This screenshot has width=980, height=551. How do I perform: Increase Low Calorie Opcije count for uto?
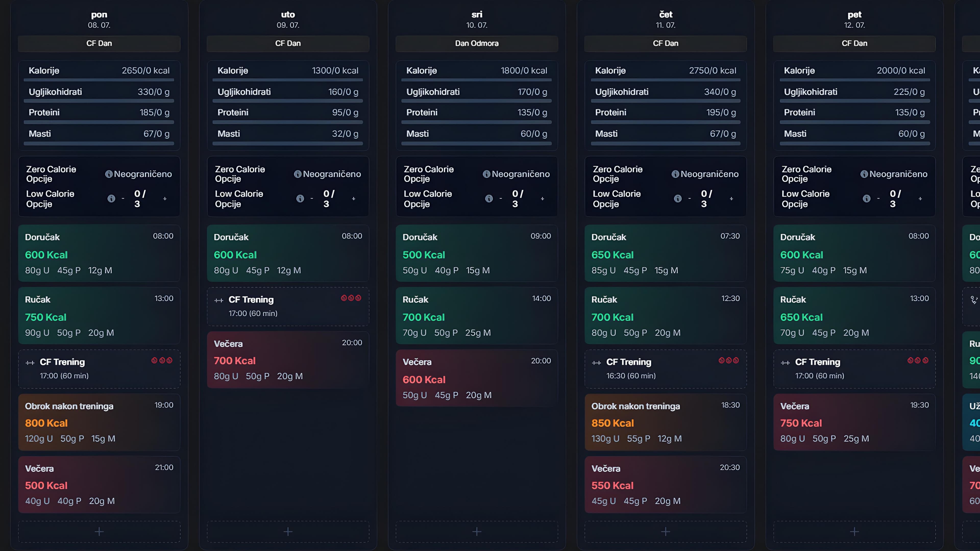(353, 198)
